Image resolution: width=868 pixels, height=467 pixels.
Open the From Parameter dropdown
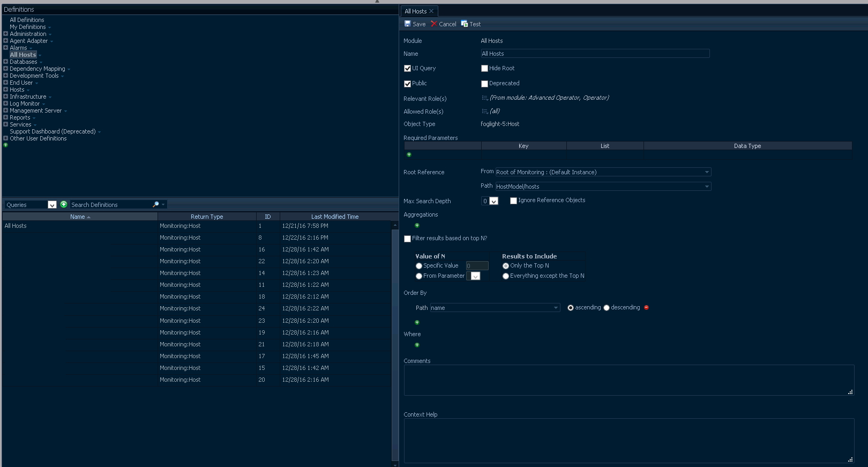pos(475,276)
